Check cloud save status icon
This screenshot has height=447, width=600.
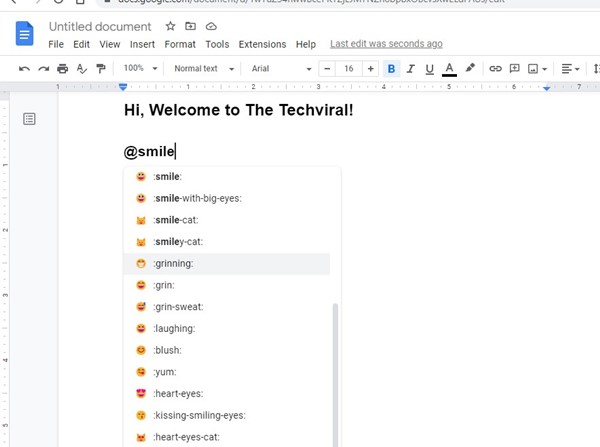coord(211,26)
